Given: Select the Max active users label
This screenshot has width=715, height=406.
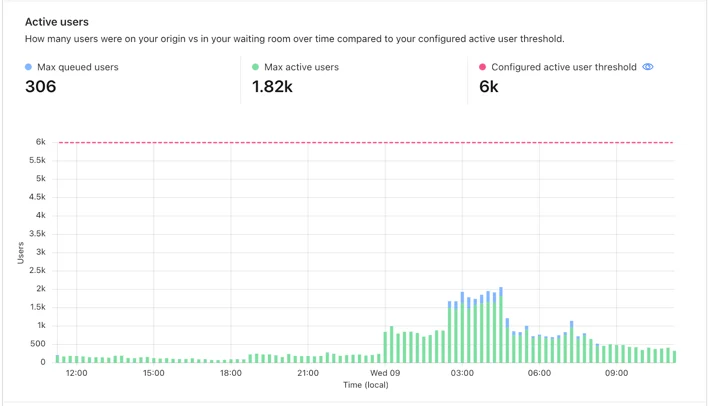Looking at the screenshot, I should coord(301,67).
